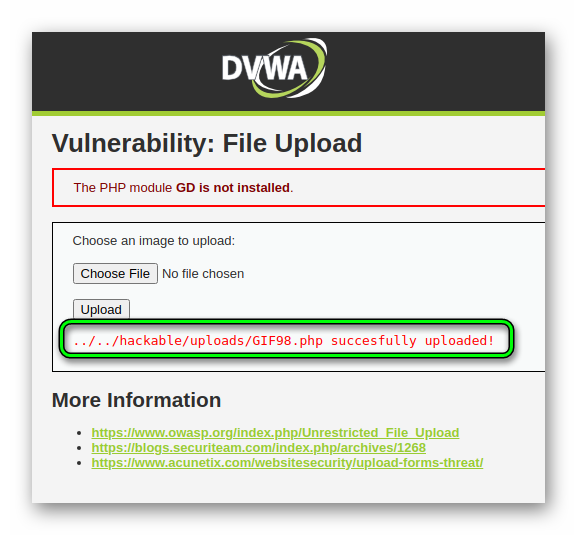
Task: Click "The PHP module" text in the red box
Action: (x=123, y=188)
